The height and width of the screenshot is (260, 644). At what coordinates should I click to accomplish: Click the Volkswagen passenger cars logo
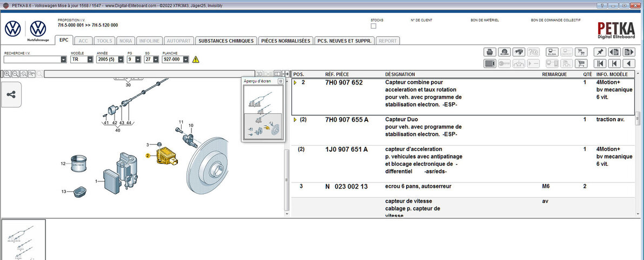click(x=13, y=29)
